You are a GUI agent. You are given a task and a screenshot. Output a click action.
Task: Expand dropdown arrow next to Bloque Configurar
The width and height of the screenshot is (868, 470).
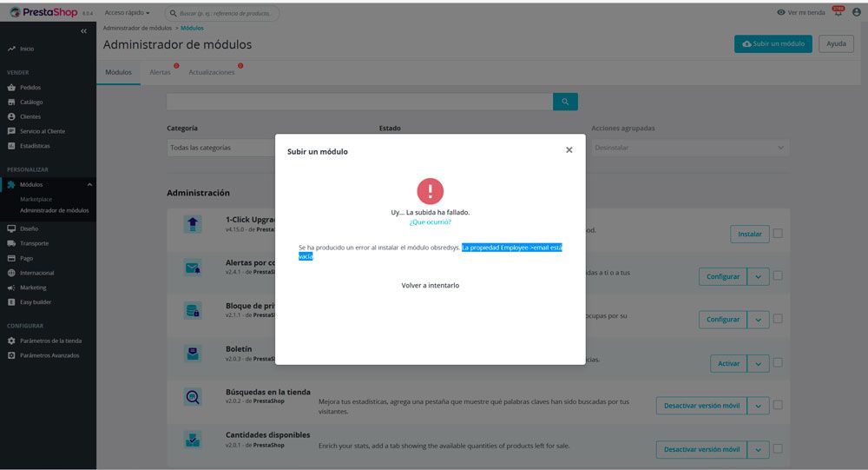click(759, 320)
